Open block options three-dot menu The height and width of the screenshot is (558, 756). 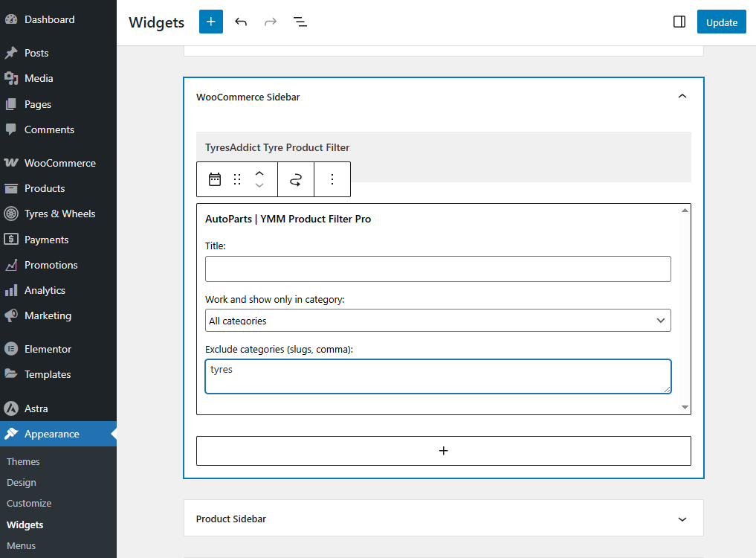click(332, 179)
